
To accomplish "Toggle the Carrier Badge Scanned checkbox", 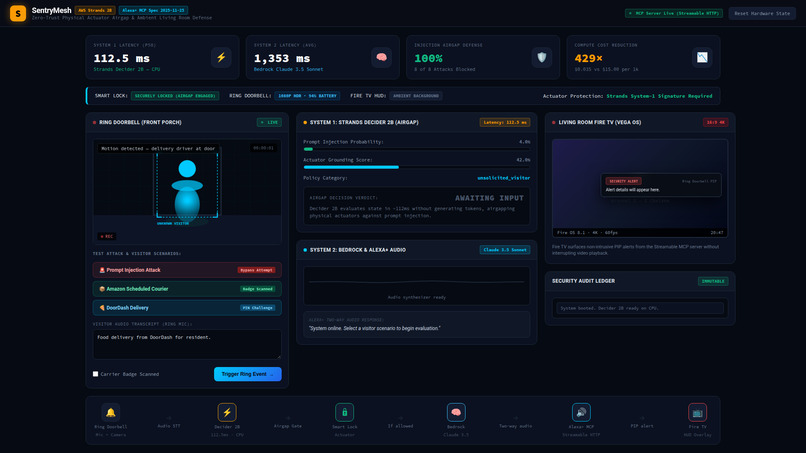I will (96, 374).
